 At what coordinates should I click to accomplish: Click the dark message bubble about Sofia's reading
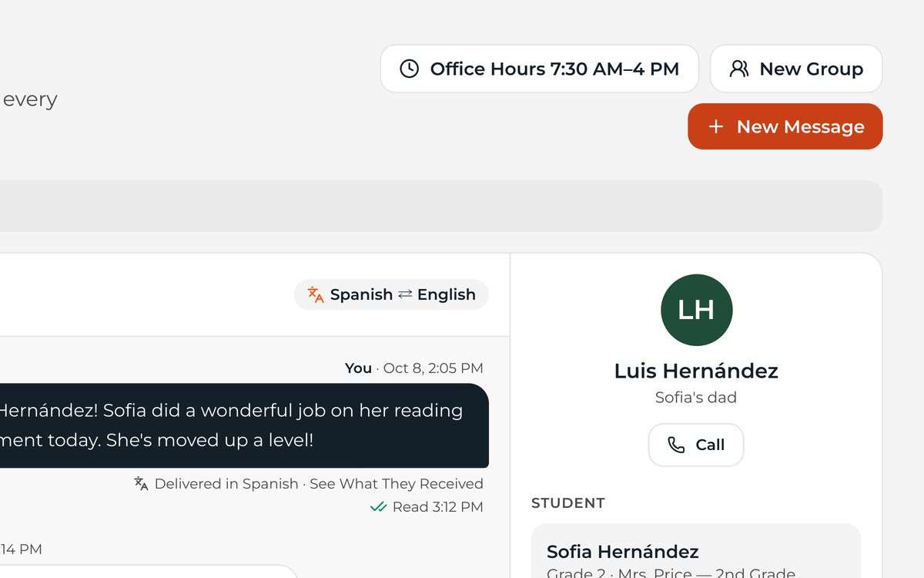tap(244, 425)
